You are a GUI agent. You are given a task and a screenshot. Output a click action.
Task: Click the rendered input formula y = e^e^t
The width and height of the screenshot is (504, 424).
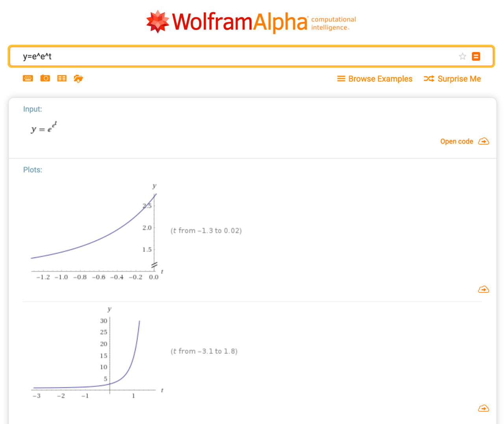coord(44,128)
